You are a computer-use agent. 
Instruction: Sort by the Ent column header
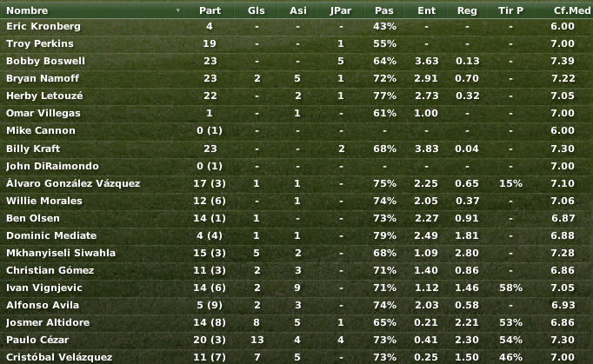[426, 10]
